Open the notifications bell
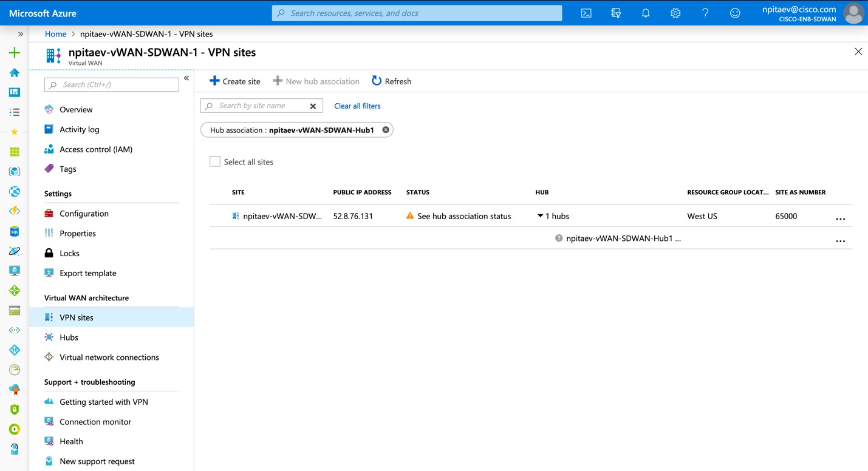868x471 pixels. pos(646,13)
